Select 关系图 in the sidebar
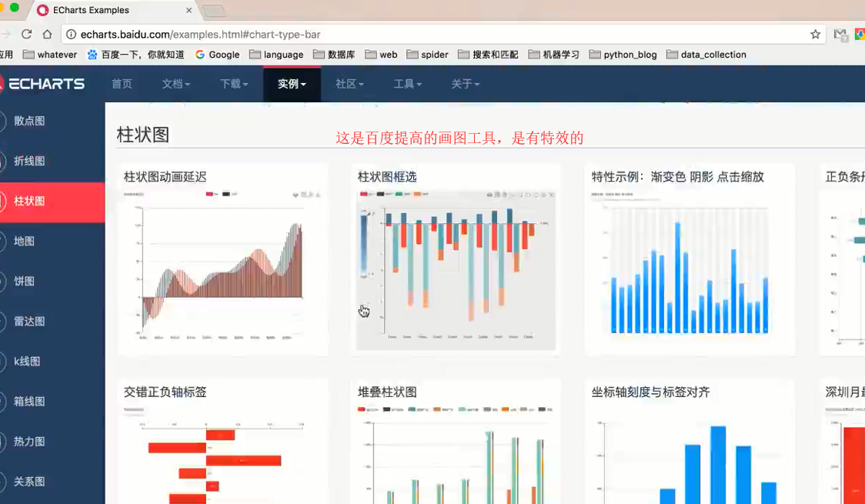 point(52,482)
